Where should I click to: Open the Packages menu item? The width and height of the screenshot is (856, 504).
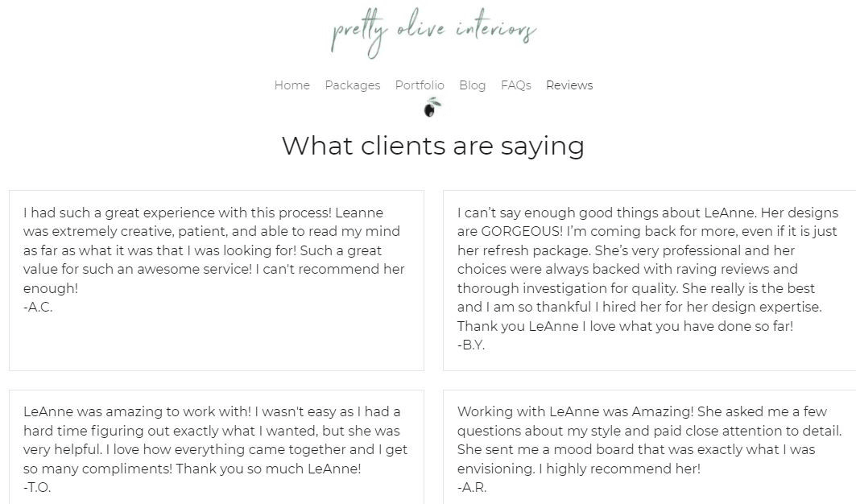[352, 85]
